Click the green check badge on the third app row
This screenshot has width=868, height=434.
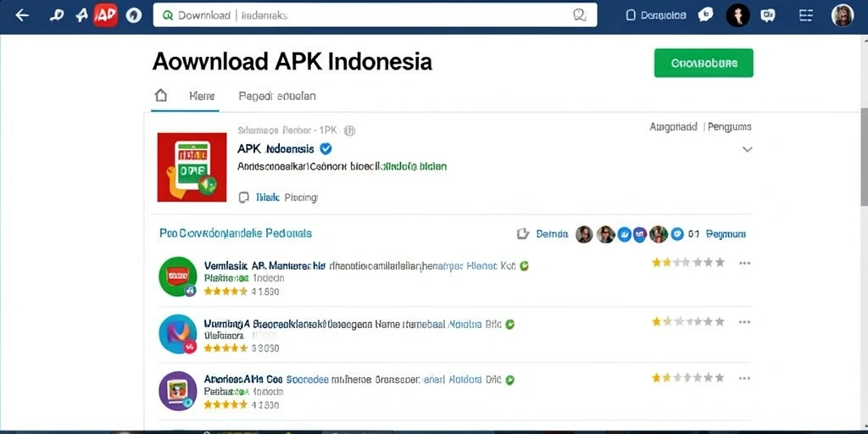pos(509,380)
